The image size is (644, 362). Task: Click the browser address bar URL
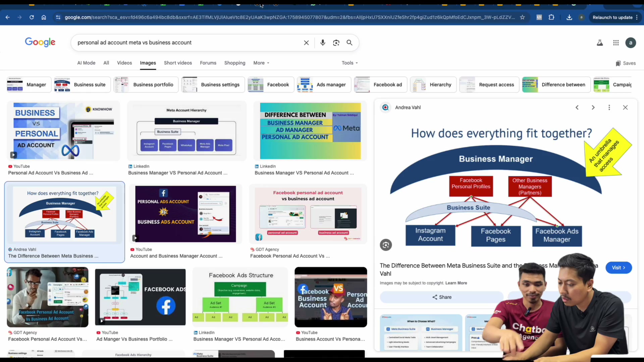[x=290, y=17]
